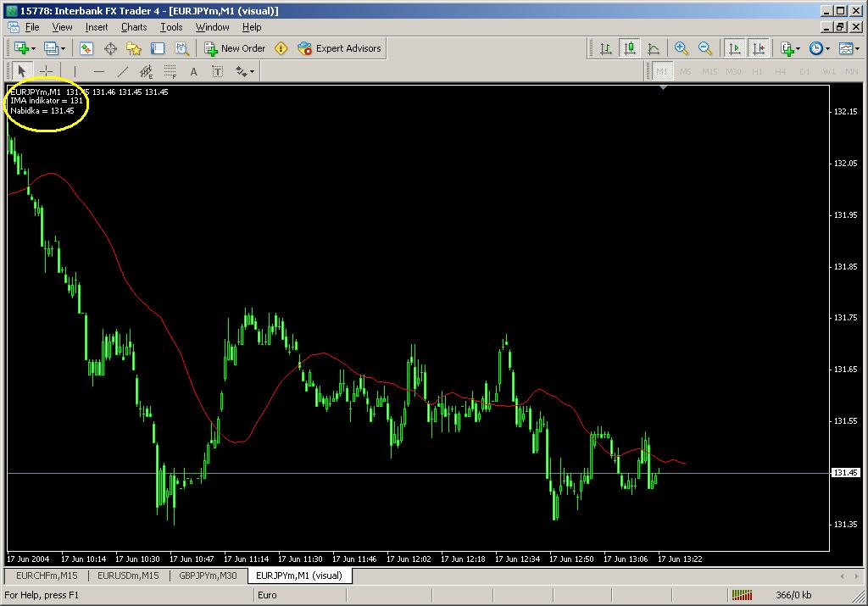This screenshot has height=606, width=868.
Task: Select the Text tool letter A
Action: point(193,71)
